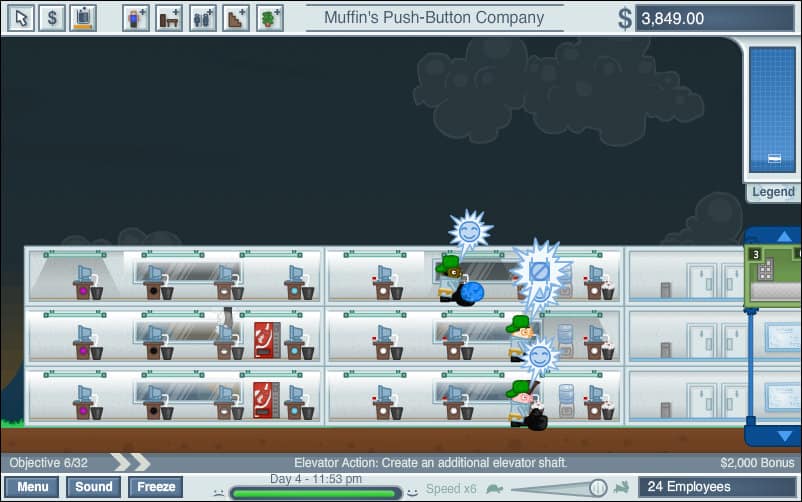Image resolution: width=802 pixels, height=502 pixels.
Task: Click the sad face morale icon
Action: coord(219,493)
